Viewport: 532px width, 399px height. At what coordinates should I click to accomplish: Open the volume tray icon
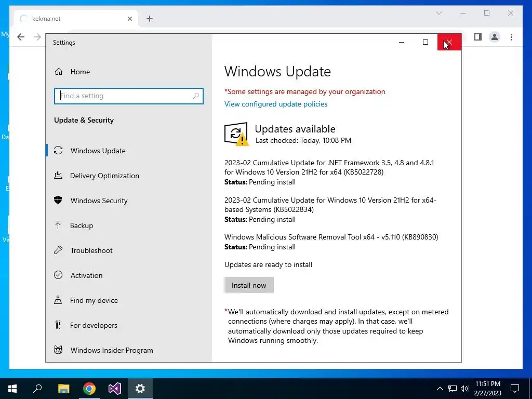pos(464,389)
